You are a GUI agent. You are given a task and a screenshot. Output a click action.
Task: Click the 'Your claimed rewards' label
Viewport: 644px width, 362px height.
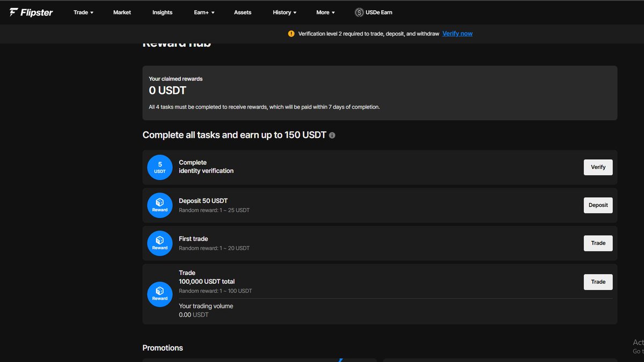[175, 79]
